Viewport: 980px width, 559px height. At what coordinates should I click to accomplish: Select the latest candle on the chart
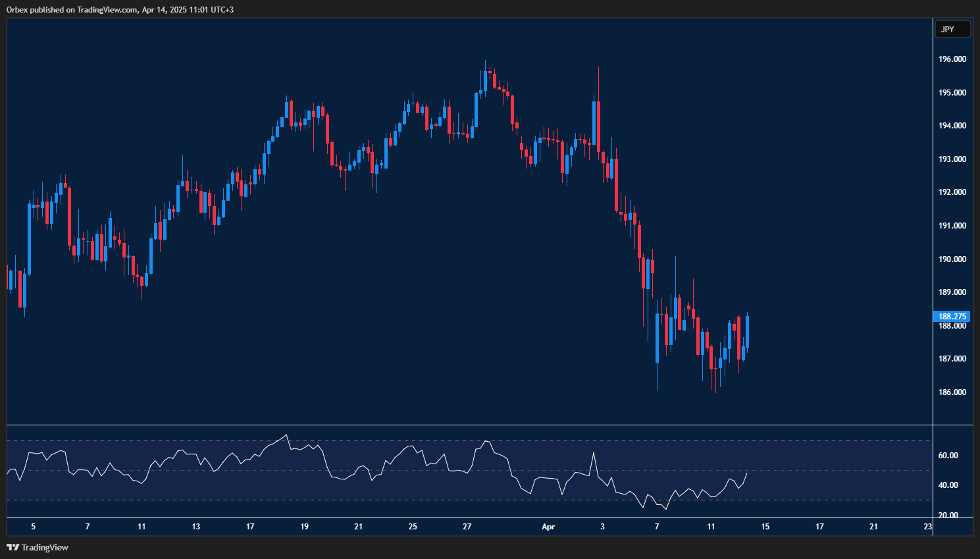coord(747,333)
